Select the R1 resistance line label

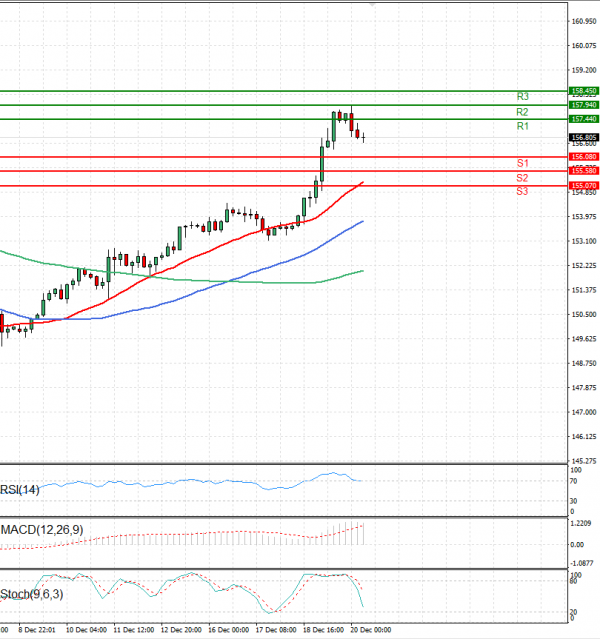(x=523, y=126)
